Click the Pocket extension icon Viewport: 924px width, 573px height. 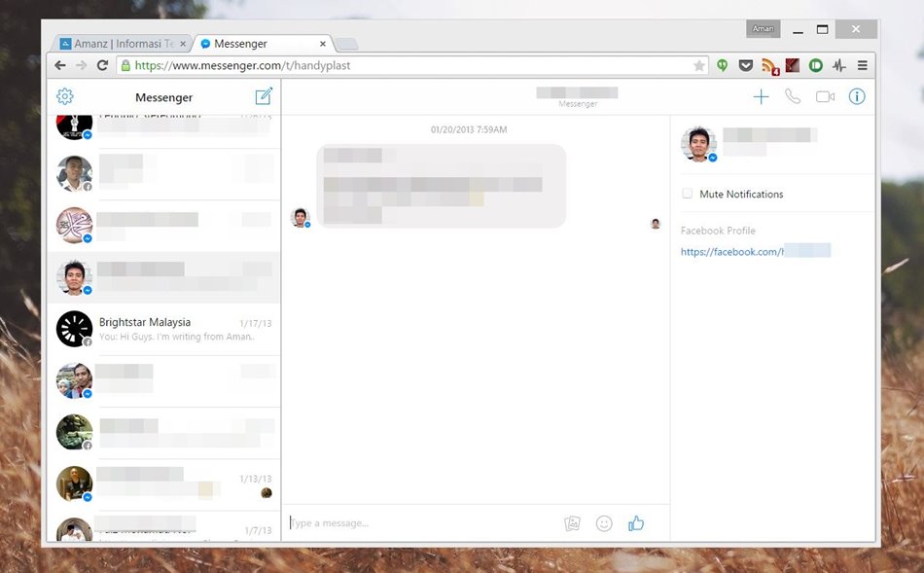click(x=745, y=65)
